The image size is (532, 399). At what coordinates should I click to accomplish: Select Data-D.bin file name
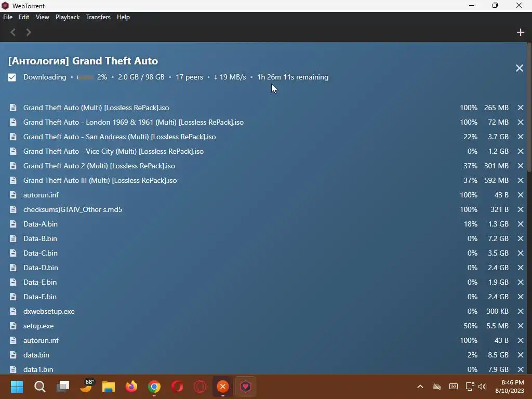(x=41, y=268)
